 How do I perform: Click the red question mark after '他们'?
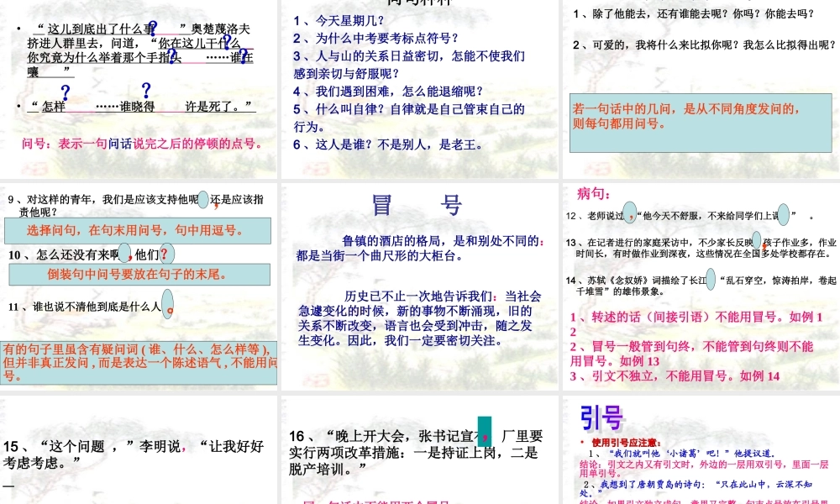click(165, 254)
